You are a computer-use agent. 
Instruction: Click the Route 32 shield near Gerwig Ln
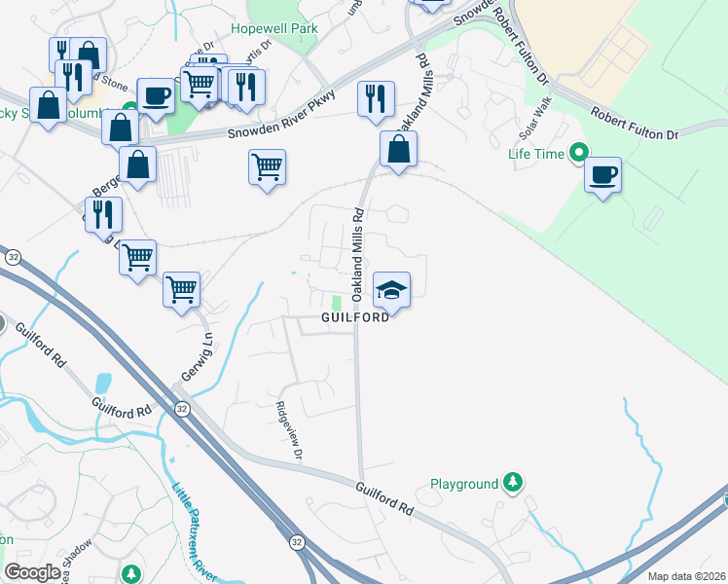[182, 409]
